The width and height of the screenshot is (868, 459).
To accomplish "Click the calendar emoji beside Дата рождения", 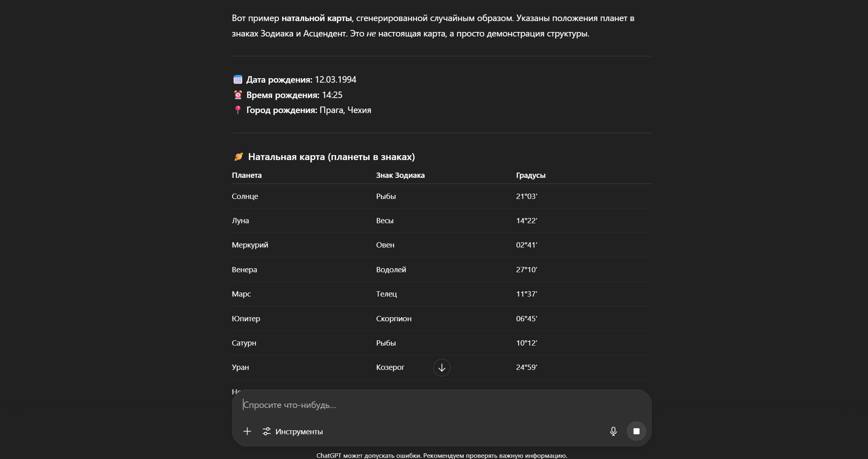I will pyautogui.click(x=238, y=79).
